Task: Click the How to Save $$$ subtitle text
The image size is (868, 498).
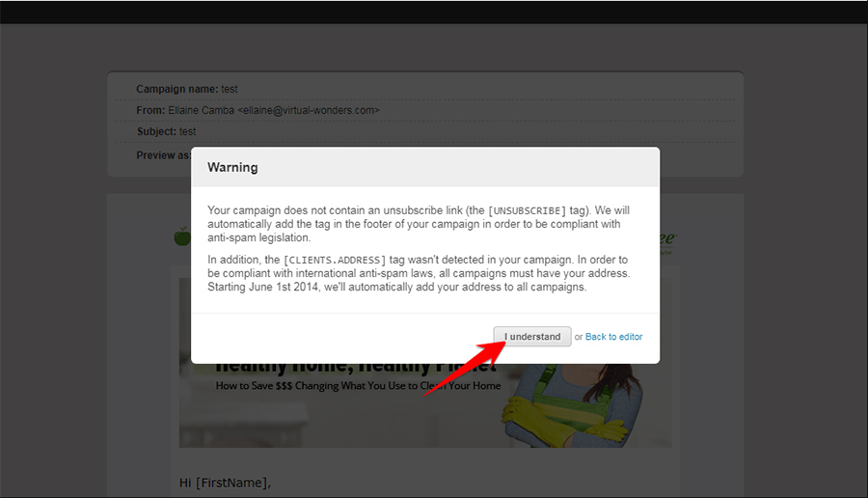Action: 358,385
